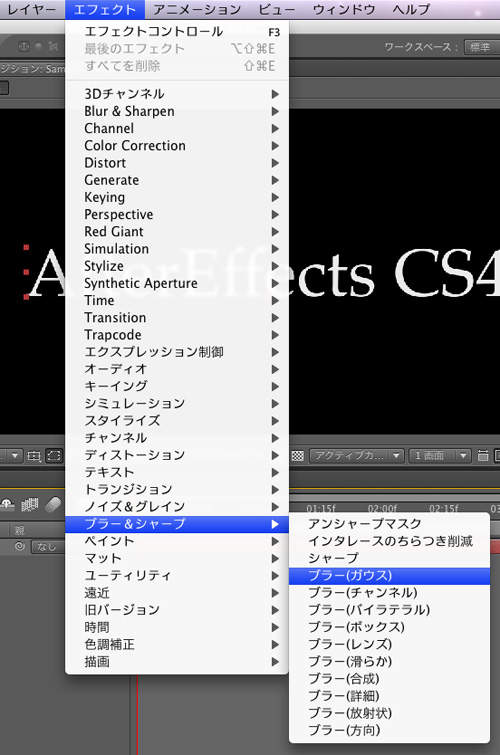Image resolution: width=500 pixels, height=755 pixels.
Task: Expand the テキスト submenu
Action: click(x=177, y=472)
